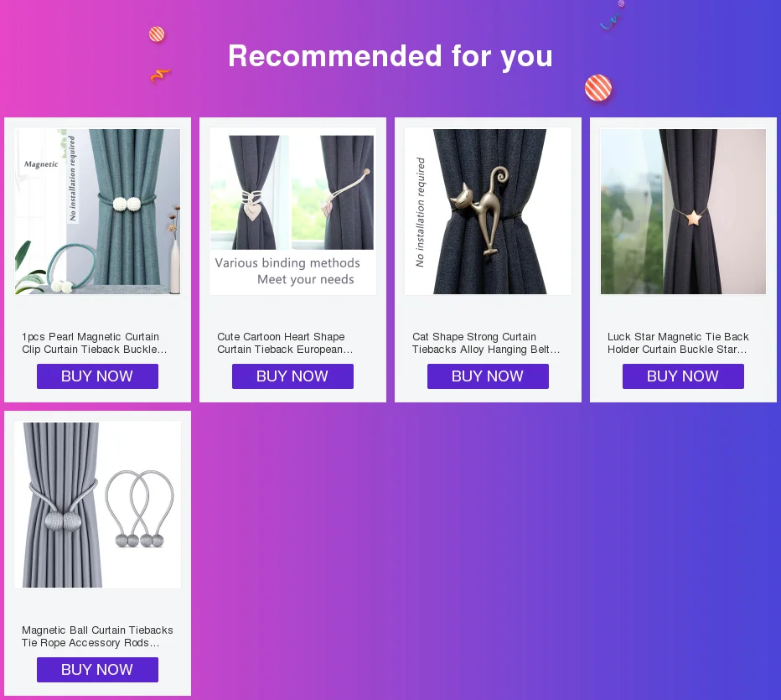Image resolution: width=781 pixels, height=700 pixels.
Task: Open the 'Luck Star Magnetic Tie Back' title link
Action: [x=678, y=343]
